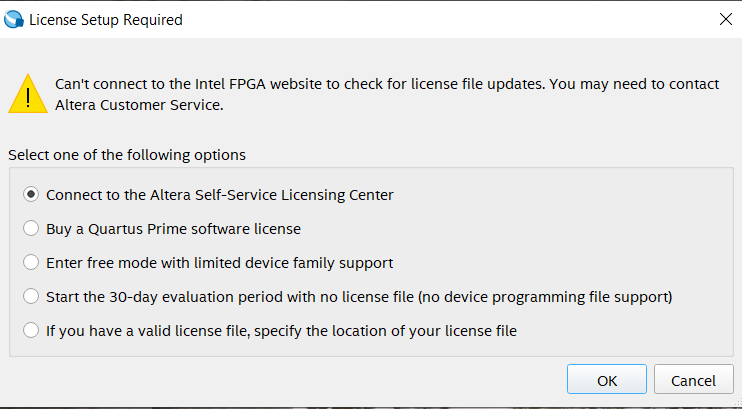Click the "Select one of the following options" label
Image resolution: width=742 pixels, height=409 pixels.
[x=127, y=156]
